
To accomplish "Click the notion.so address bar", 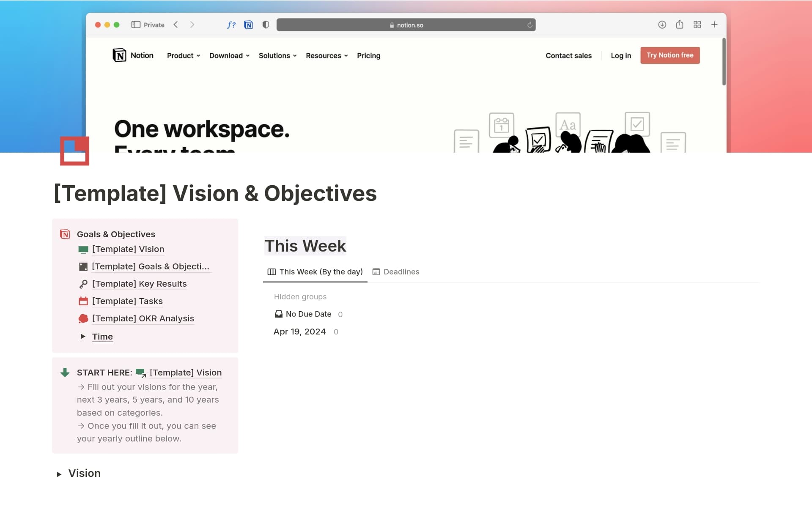I will coord(406,25).
